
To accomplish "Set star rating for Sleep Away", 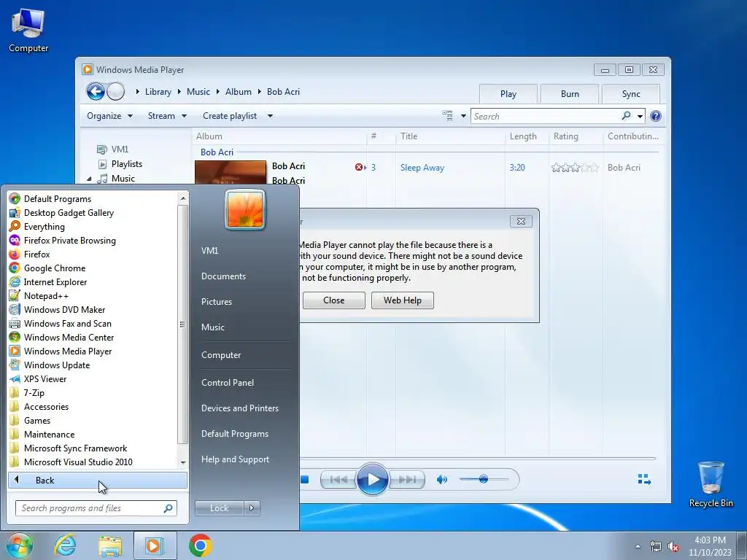I will (575, 168).
